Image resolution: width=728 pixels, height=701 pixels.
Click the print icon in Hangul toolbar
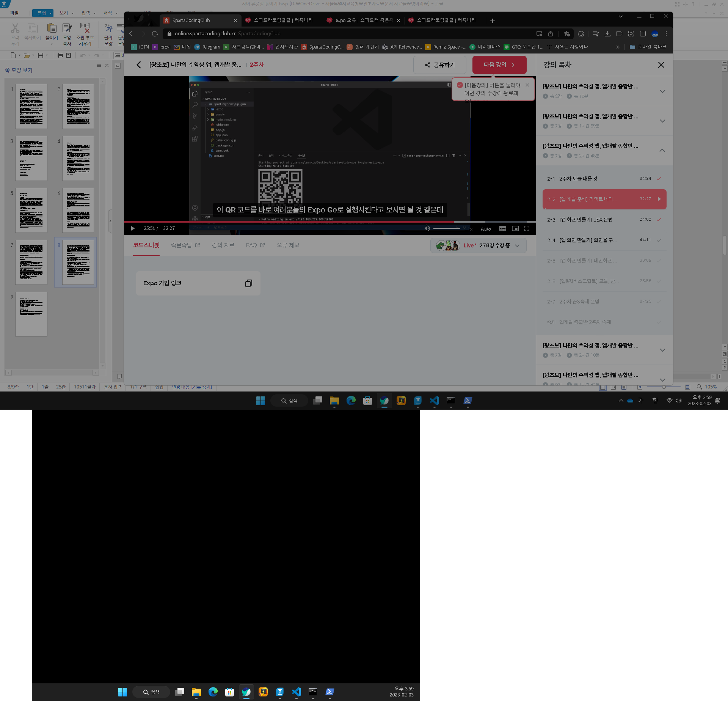click(x=60, y=55)
